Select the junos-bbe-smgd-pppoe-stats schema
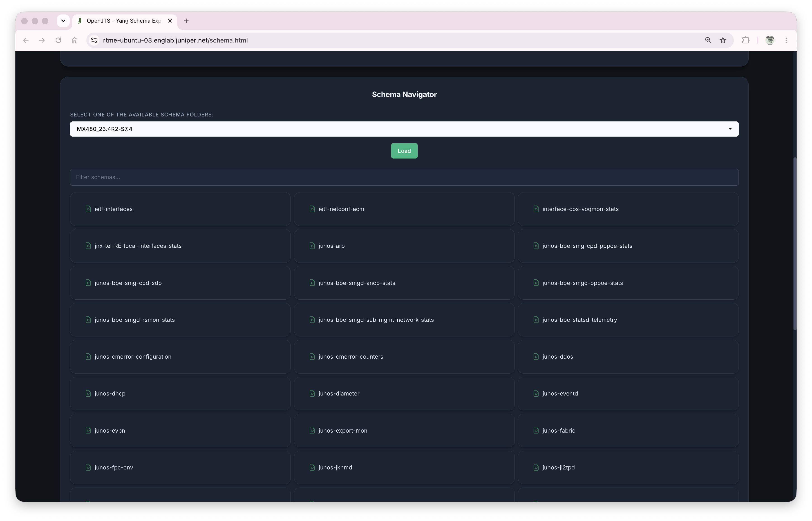The width and height of the screenshot is (812, 521). (x=628, y=283)
